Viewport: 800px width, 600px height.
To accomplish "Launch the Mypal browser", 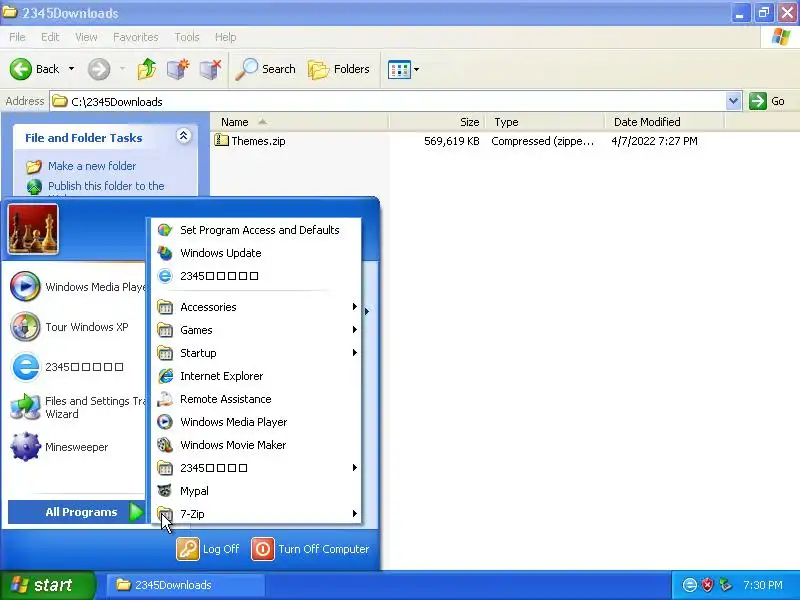I will [256, 491].
